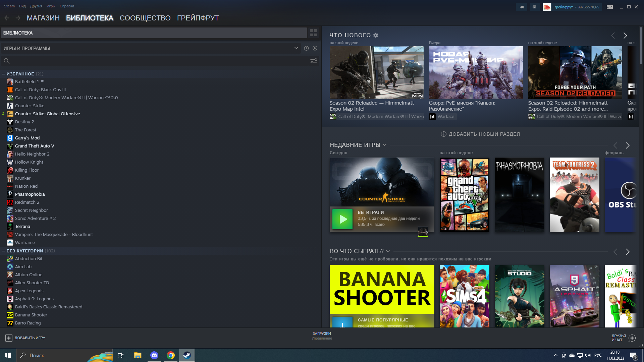This screenshot has width=644, height=362.
Task: Select the Terraria game entry
Action: 22,226
